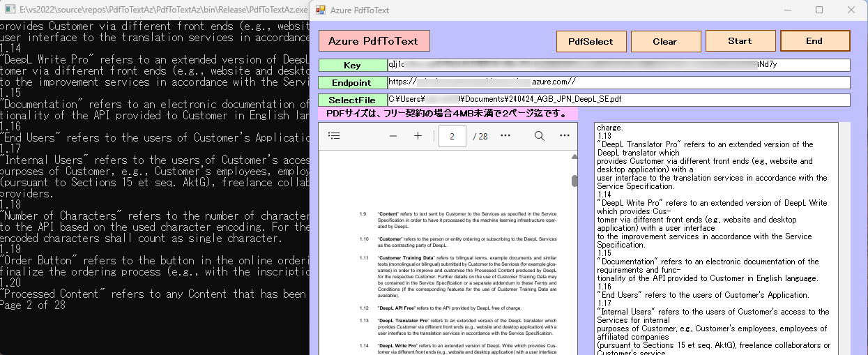This screenshot has height=355, width=868.
Task: Zoom out the PDF with minus icon
Action: [393, 136]
